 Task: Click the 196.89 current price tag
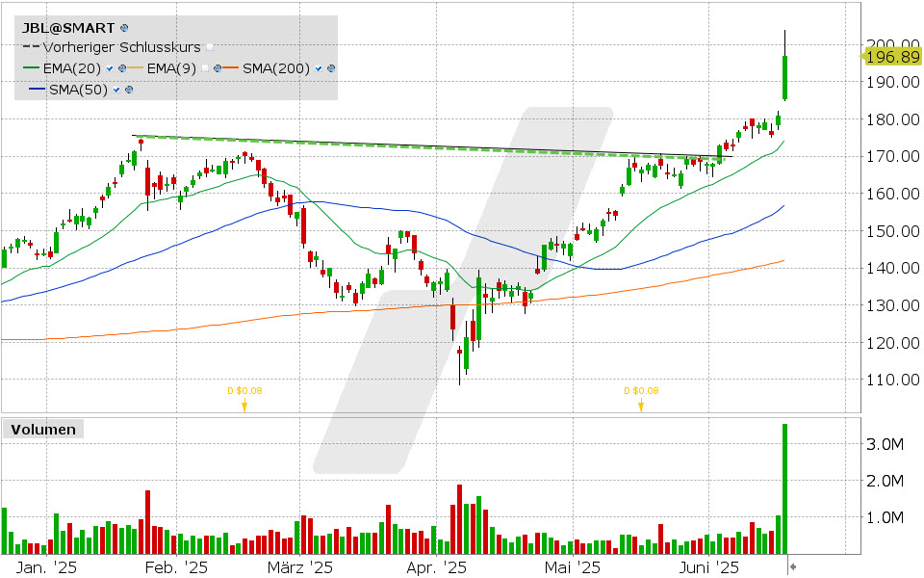(x=891, y=57)
